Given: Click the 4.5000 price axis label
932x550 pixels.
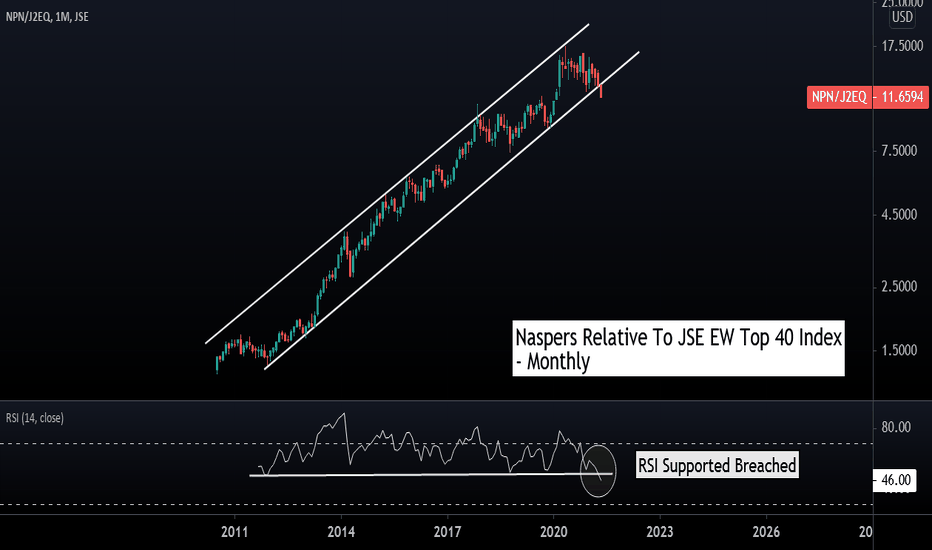Looking at the screenshot, I should (x=899, y=215).
